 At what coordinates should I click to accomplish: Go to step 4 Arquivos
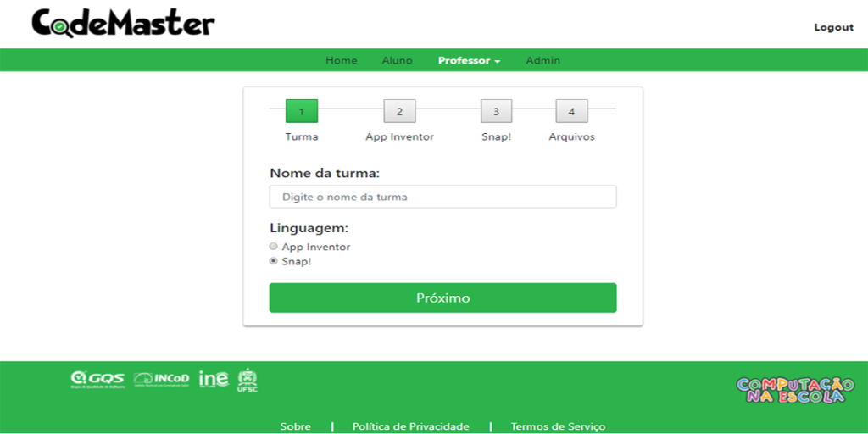(572, 111)
